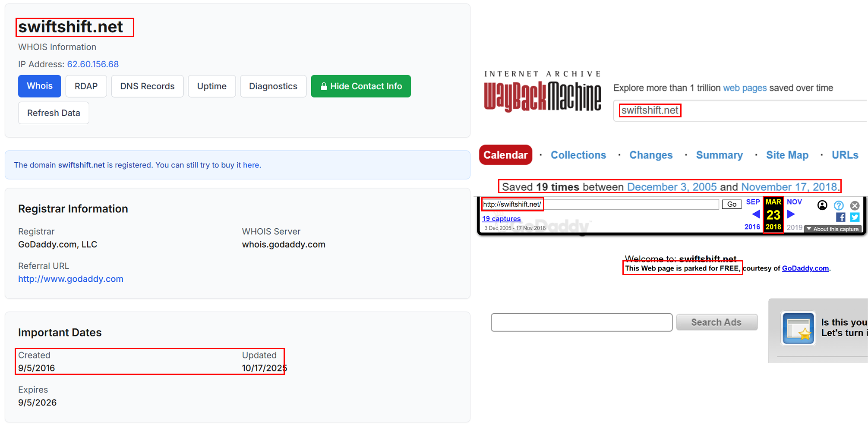Click the lock icon on Hide Contact Info
The image size is (868, 428).
pos(323,86)
